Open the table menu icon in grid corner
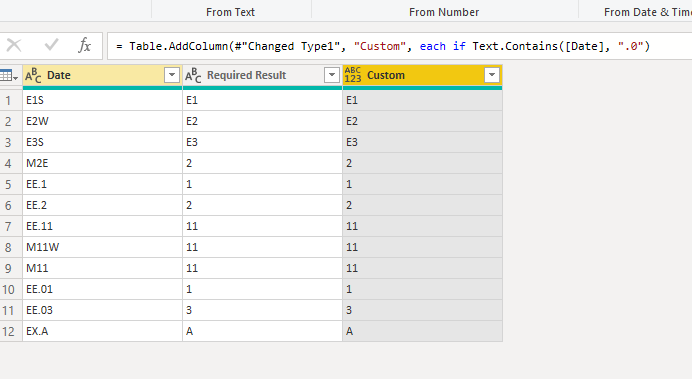This screenshot has width=692, height=379. click(x=9, y=75)
